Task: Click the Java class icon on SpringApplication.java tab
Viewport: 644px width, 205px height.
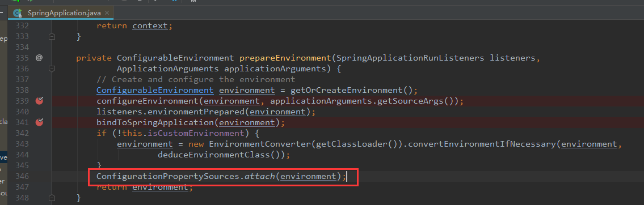Action: pyautogui.click(x=18, y=13)
